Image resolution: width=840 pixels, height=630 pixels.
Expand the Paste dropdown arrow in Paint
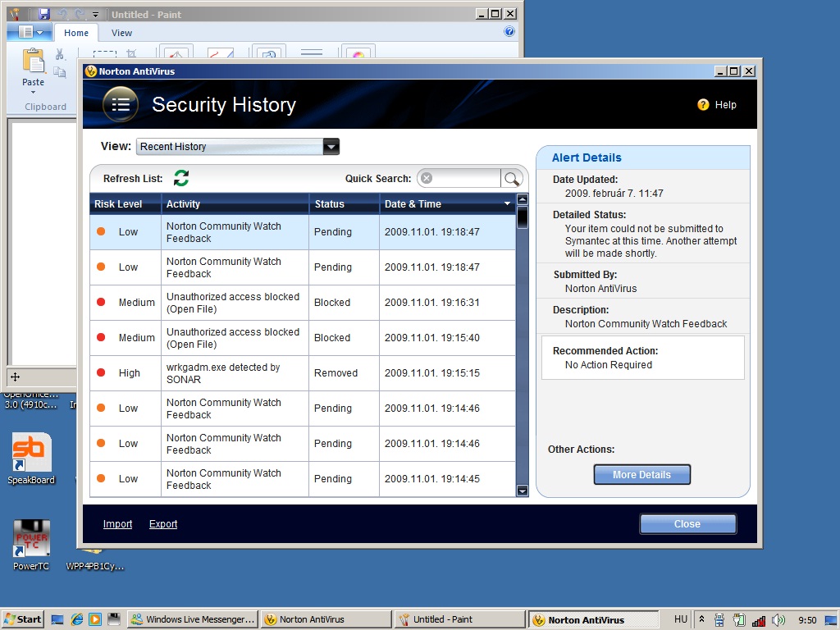(33, 92)
